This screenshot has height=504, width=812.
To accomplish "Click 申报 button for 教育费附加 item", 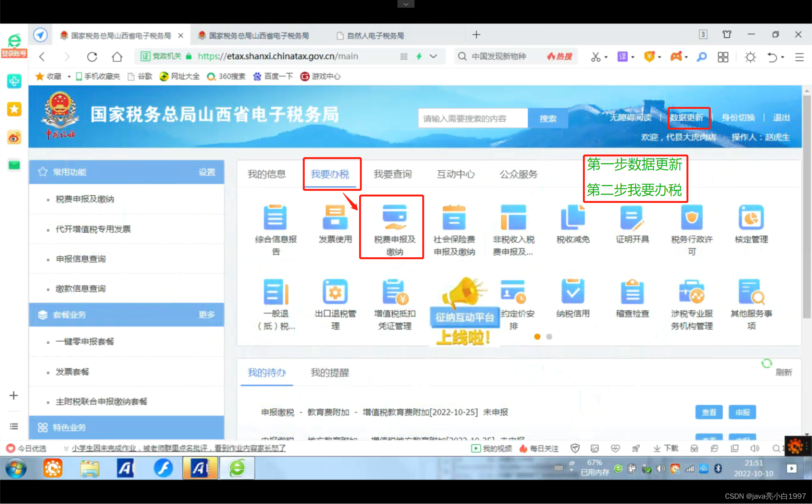I will click(x=742, y=412).
